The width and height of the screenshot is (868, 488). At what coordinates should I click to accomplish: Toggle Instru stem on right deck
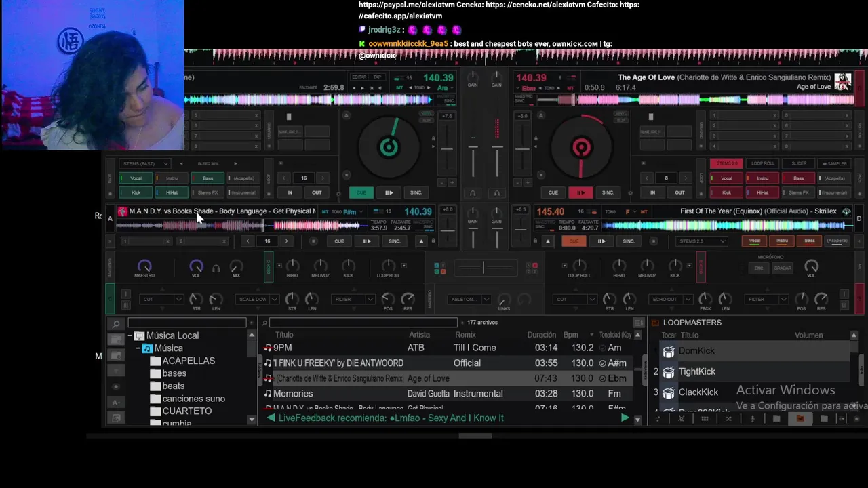pyautogui.click(x=762, y=178)
